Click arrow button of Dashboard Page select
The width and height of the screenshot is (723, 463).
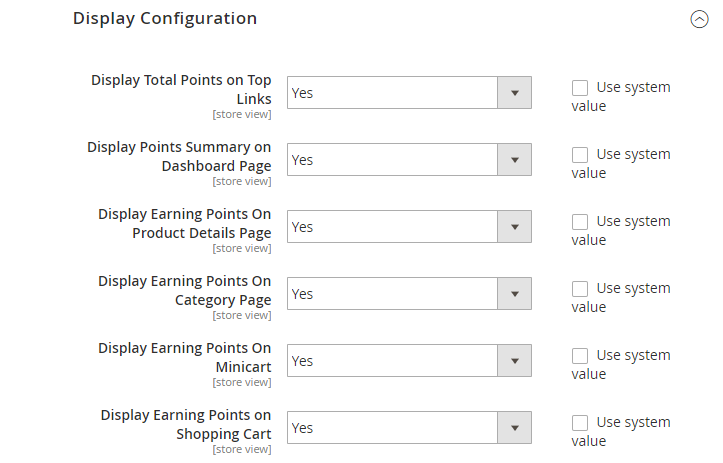click(515, 160)
